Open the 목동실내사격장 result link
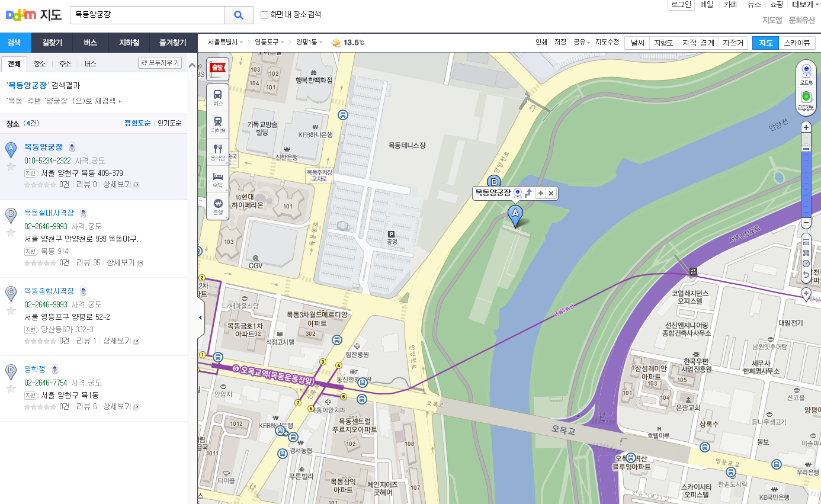Screen dimensions: 821x504 (49, 213)
